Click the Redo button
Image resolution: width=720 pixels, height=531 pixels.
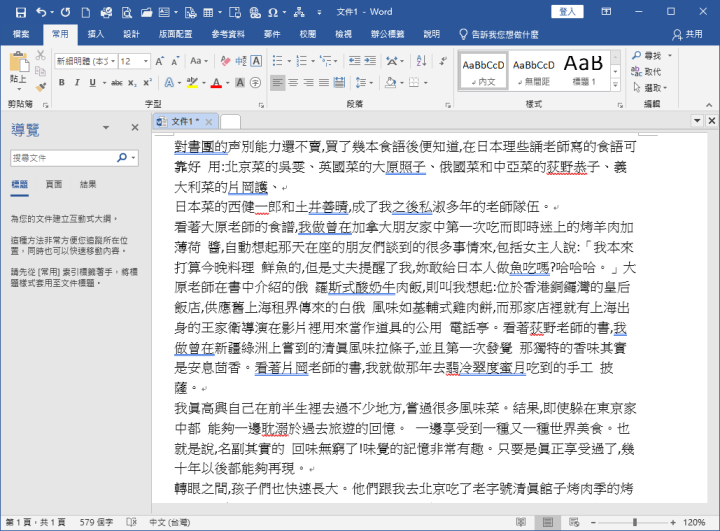65,12
